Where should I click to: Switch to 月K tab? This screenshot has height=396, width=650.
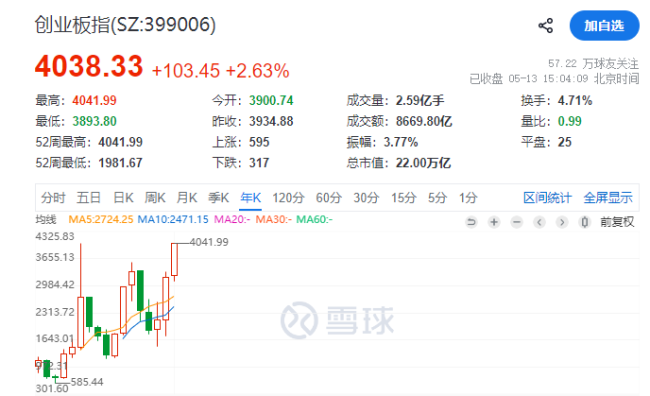pyautogui.click(x=187, y=198)
